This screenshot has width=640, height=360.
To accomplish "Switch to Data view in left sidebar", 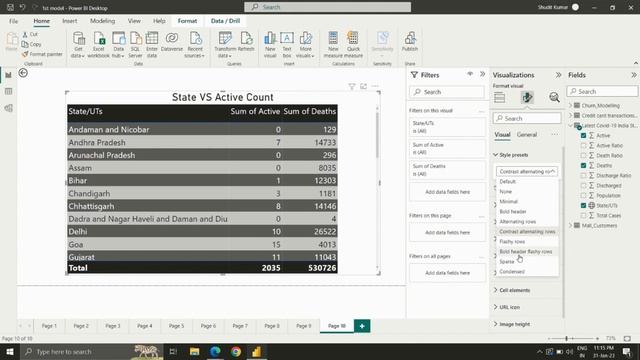I will 8,91.
